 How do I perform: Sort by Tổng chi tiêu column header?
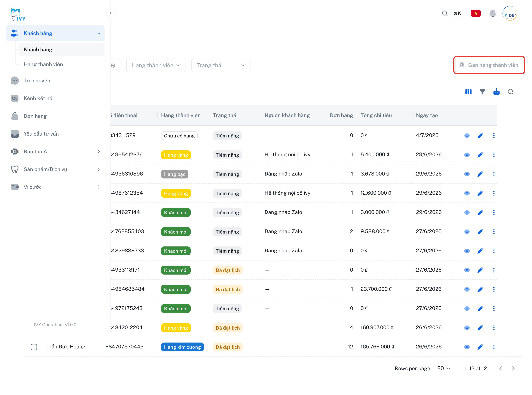[x=376, y=115]
